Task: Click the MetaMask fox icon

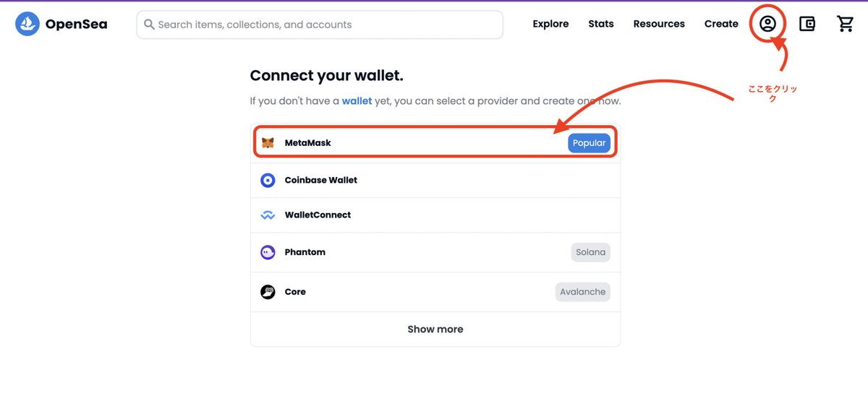Action: point(268,143)
